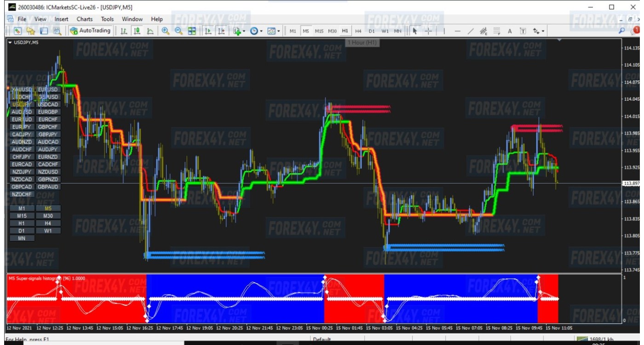
Task: Open the Insert menu
Action: [61, 19]
